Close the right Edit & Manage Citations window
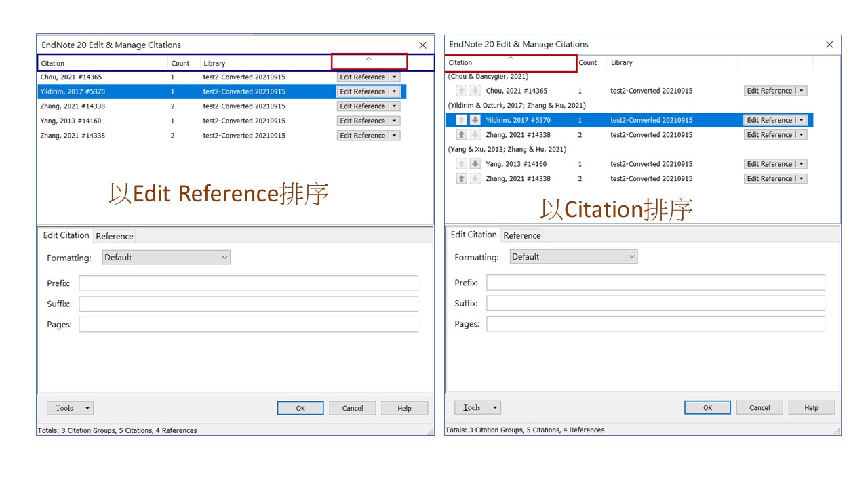This screenshot has width=868, height=488. point(829,45)
